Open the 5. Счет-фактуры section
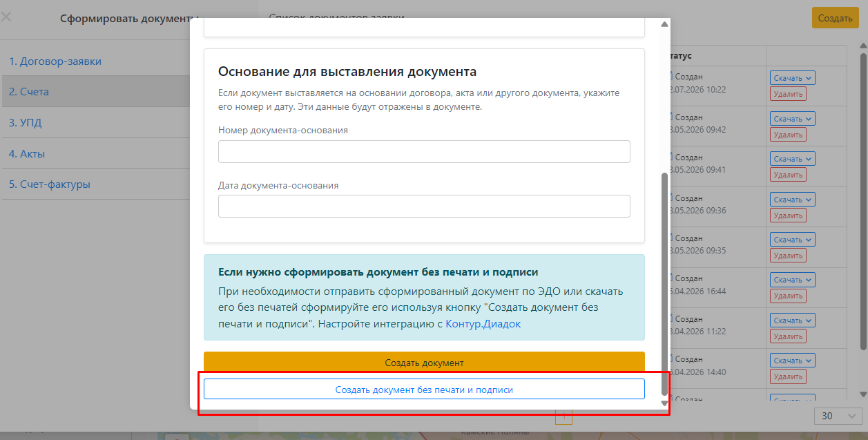The image size is (868, 440). click(50, 184)
